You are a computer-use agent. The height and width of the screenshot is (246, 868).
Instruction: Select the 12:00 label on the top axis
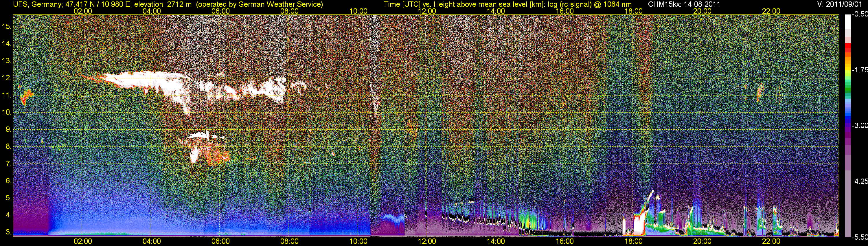click(x=427, y=11)
